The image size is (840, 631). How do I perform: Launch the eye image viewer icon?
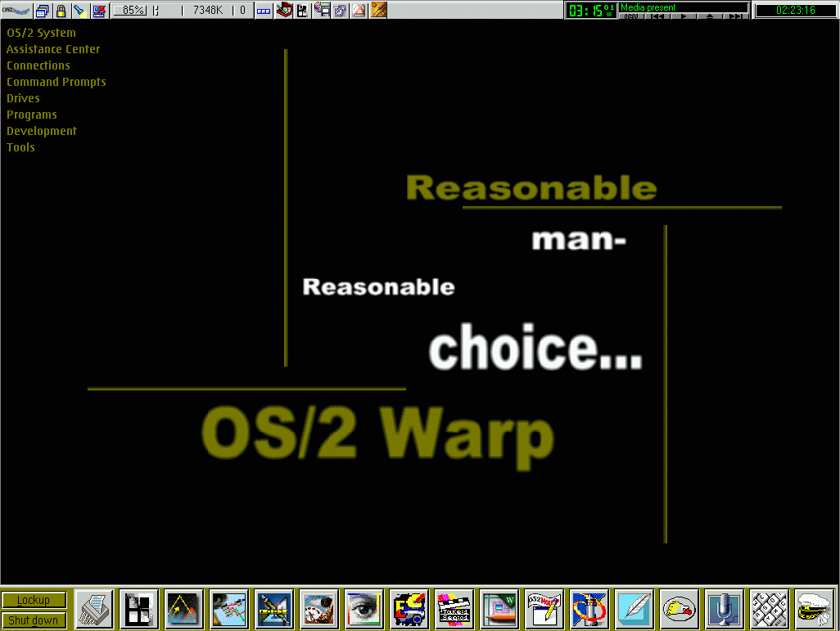coord(364,609)
